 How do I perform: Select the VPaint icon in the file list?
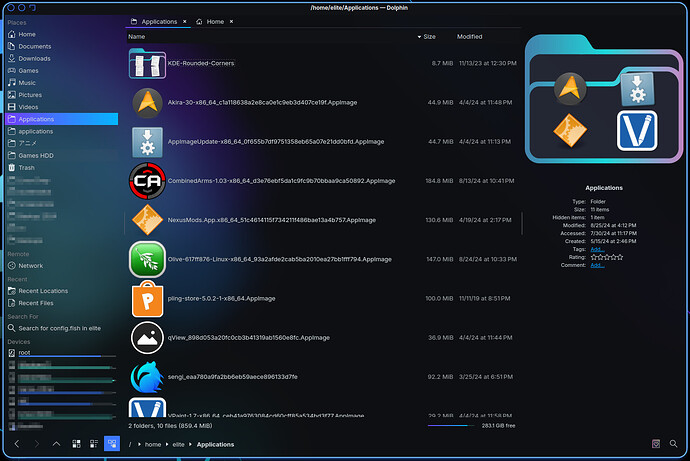pyautogui.click(x=147, y=408)
